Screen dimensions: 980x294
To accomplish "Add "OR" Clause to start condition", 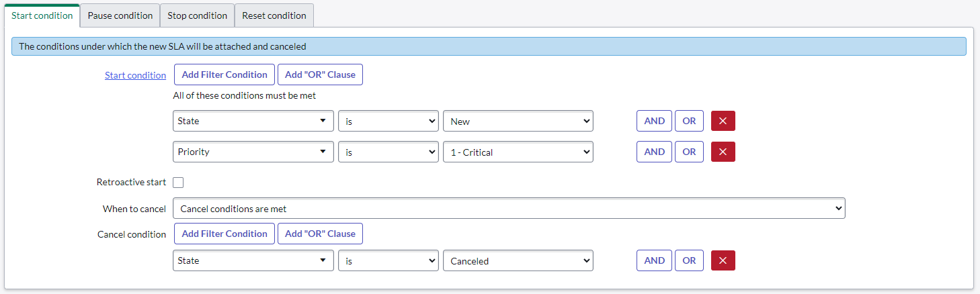I will point(320,75).
